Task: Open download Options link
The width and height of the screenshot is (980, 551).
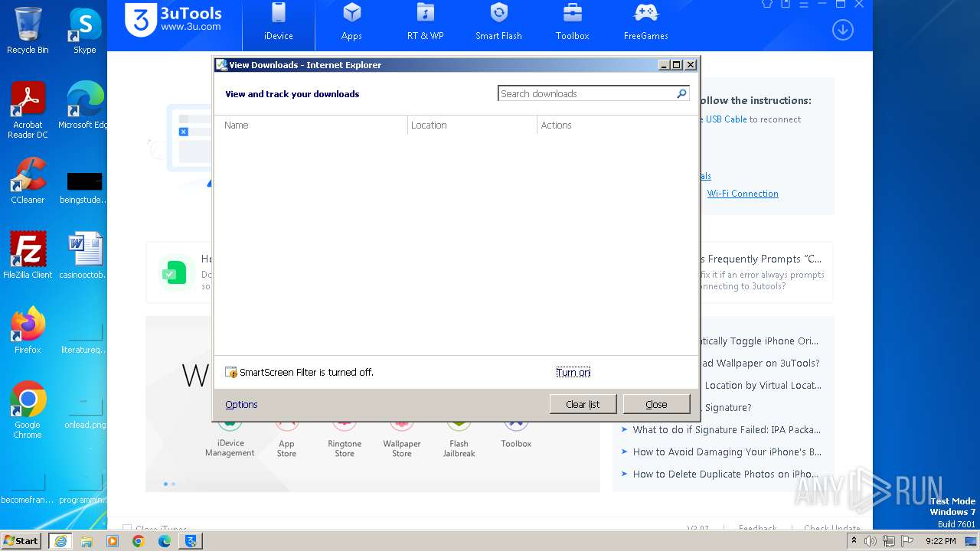Action: pyautogui.click(x=241, y=404)
